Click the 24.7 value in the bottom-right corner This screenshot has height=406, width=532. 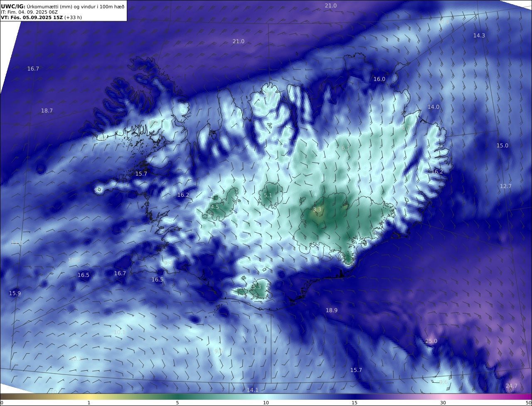click(512, 386)
